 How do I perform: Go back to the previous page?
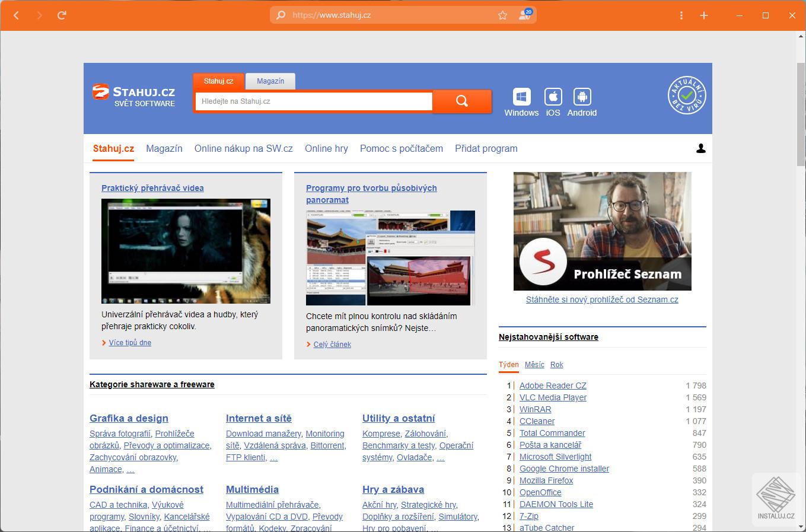coord(17,15)
